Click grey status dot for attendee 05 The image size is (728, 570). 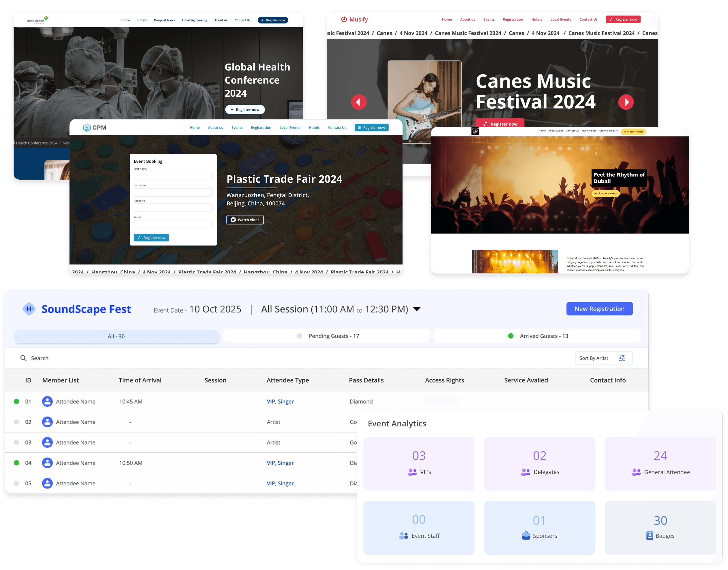[16, 483]
